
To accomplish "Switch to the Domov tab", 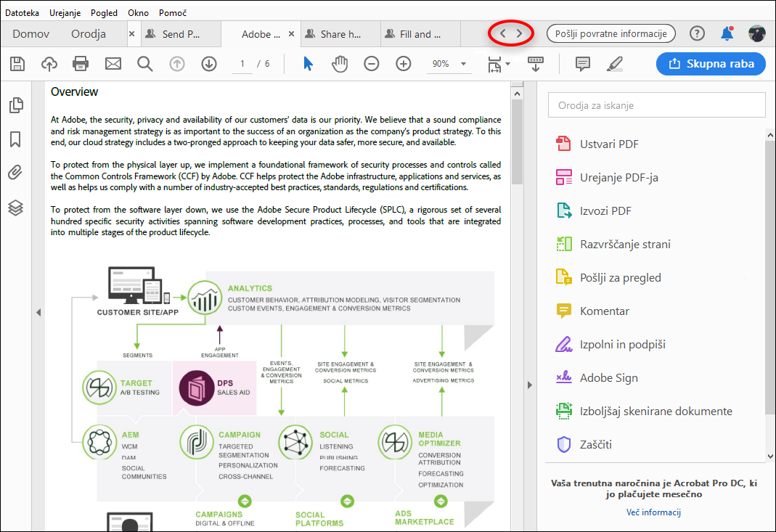I will (x=30, y=34).
